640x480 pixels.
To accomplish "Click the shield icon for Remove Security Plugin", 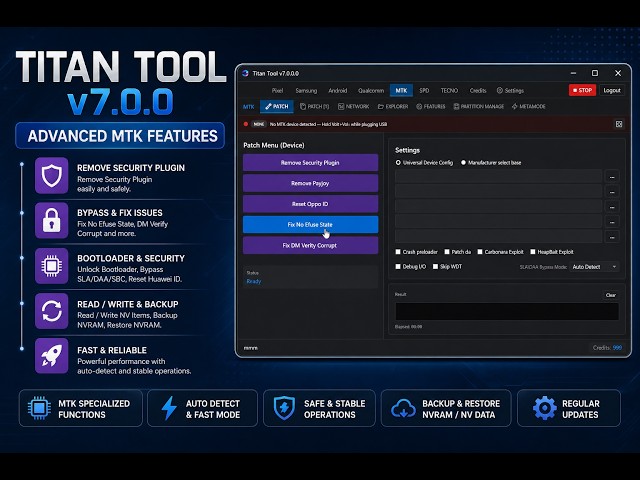I will (x=52, y=176).
